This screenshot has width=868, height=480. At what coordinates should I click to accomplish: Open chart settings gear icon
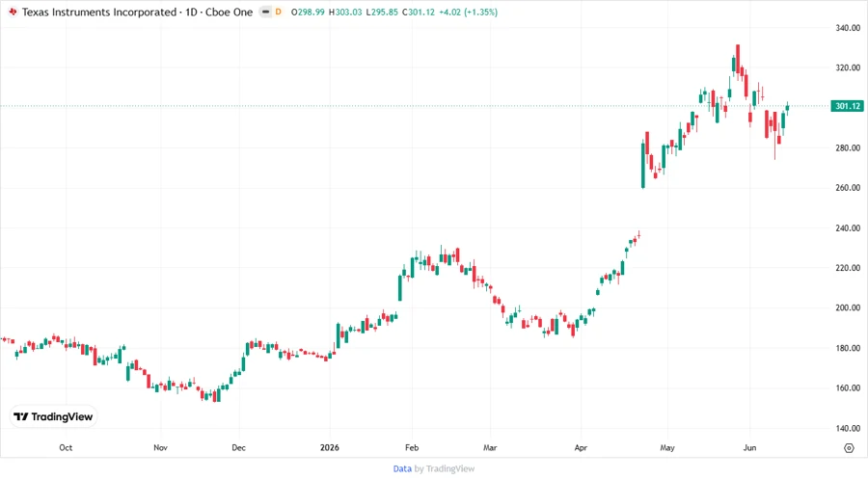(x=849, y=448)
